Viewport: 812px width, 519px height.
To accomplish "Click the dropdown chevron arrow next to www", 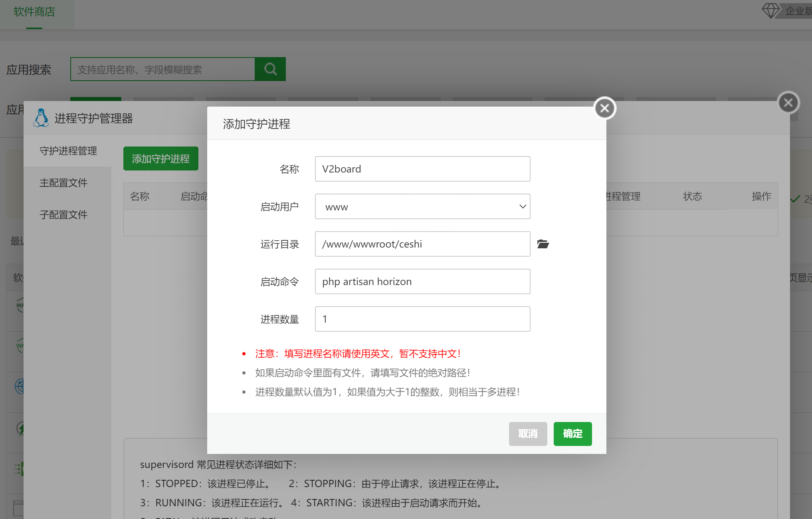I will [x=522, y=207].
